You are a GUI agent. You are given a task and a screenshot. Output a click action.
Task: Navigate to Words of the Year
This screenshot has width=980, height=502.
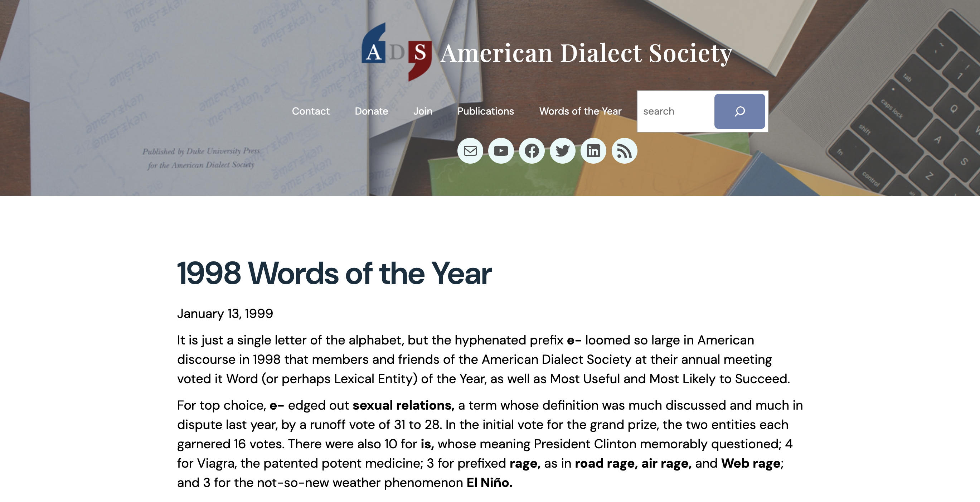580,111
